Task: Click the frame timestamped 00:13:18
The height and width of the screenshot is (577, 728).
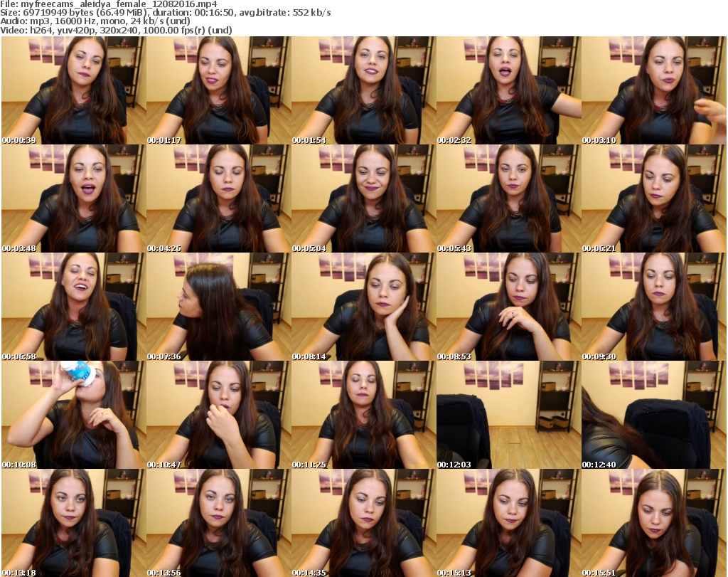Action: (x=73, y=523)
